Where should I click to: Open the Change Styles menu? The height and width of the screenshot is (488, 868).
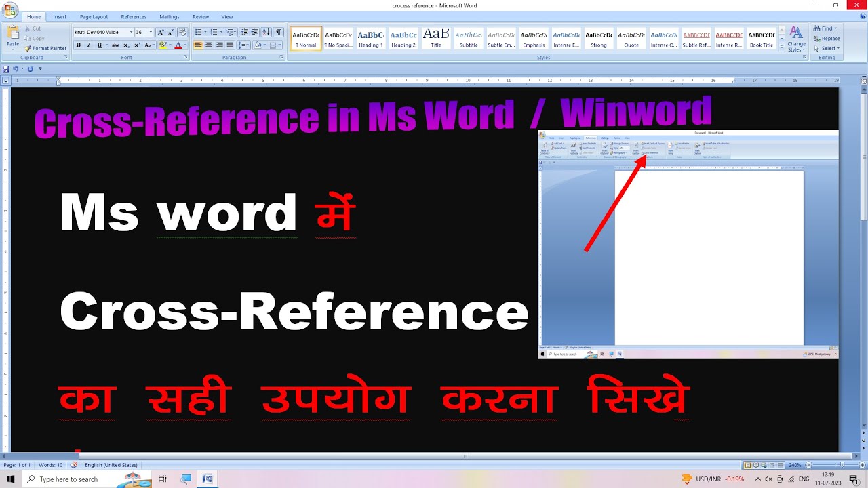pos(796,39)
